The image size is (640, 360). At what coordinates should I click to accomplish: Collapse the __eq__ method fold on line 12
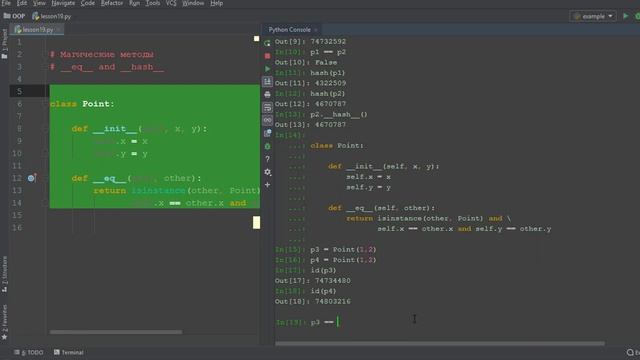tap(45, 178)
